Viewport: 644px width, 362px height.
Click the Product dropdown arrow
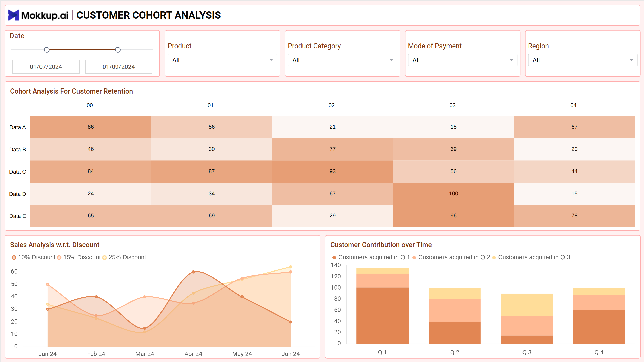point(271,60)
